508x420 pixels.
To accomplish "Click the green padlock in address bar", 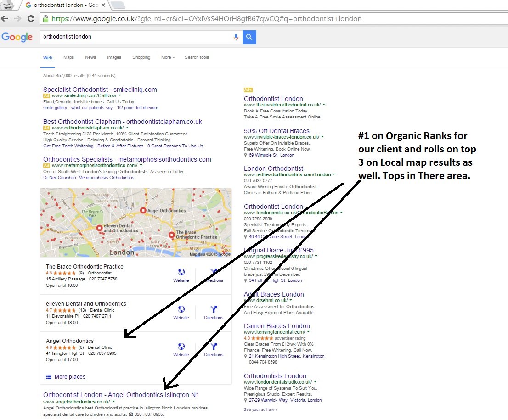I will (x=45, y=18).
